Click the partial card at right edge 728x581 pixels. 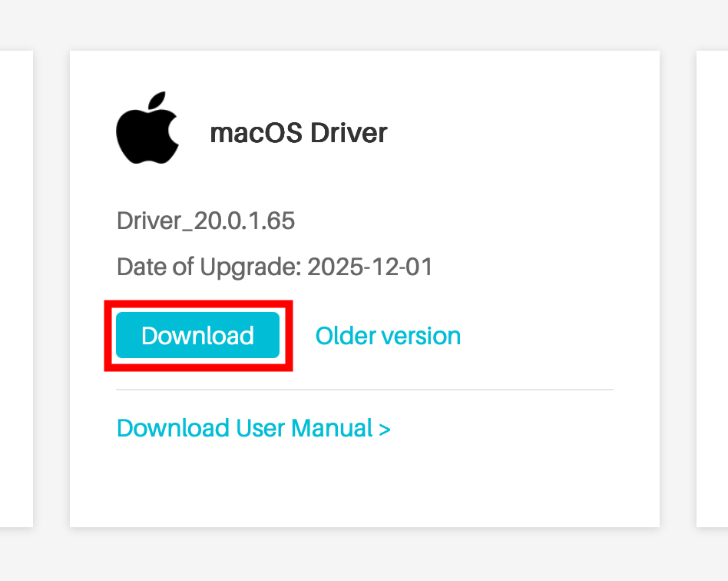point(713,288)
